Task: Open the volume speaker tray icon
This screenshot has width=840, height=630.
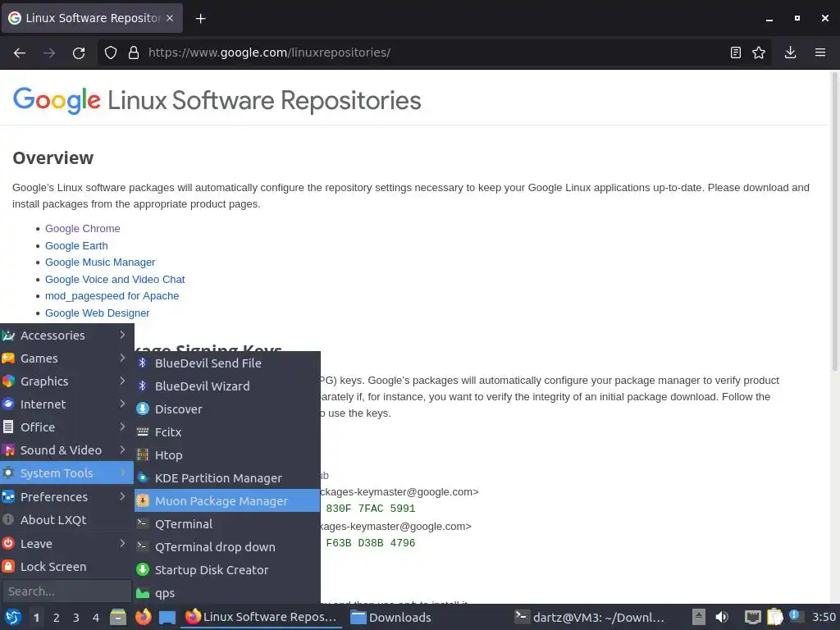Action: click(722, 617)
